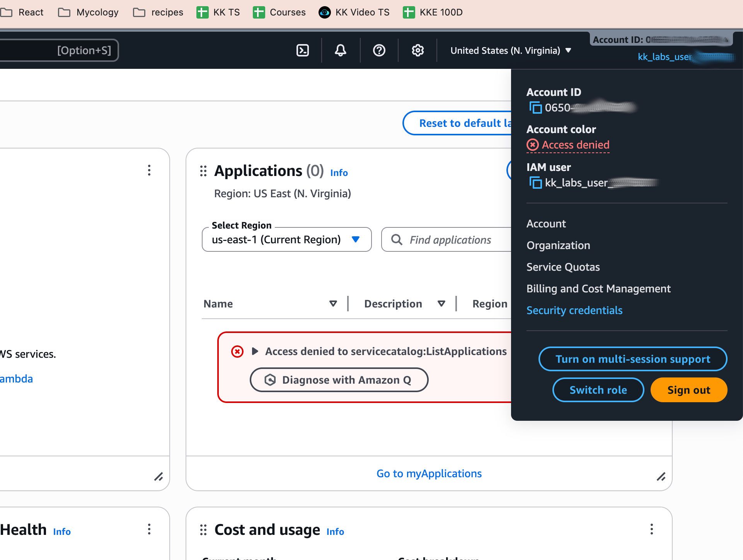
Task: Copy the IAM user name
Action: [x=535, y=183]
